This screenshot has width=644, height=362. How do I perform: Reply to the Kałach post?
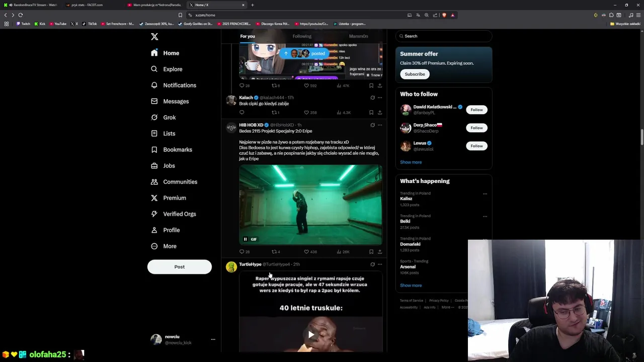coord(242,113)
